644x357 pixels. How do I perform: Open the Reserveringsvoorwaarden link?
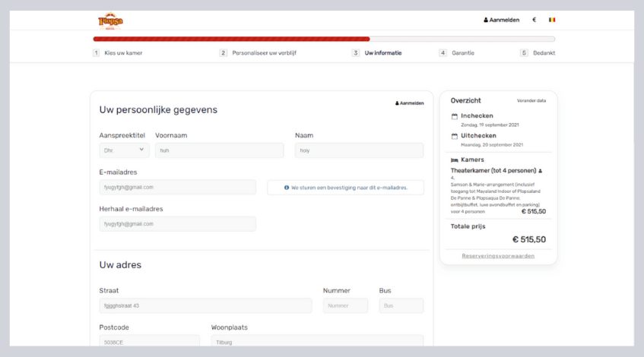pos(498,256)
